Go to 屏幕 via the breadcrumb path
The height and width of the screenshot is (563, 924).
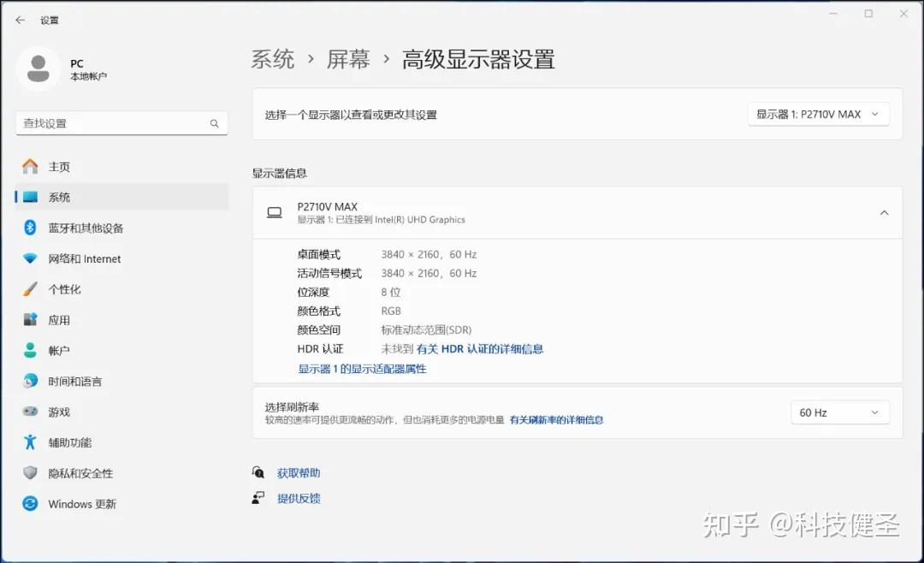click(x=348, y=59)
